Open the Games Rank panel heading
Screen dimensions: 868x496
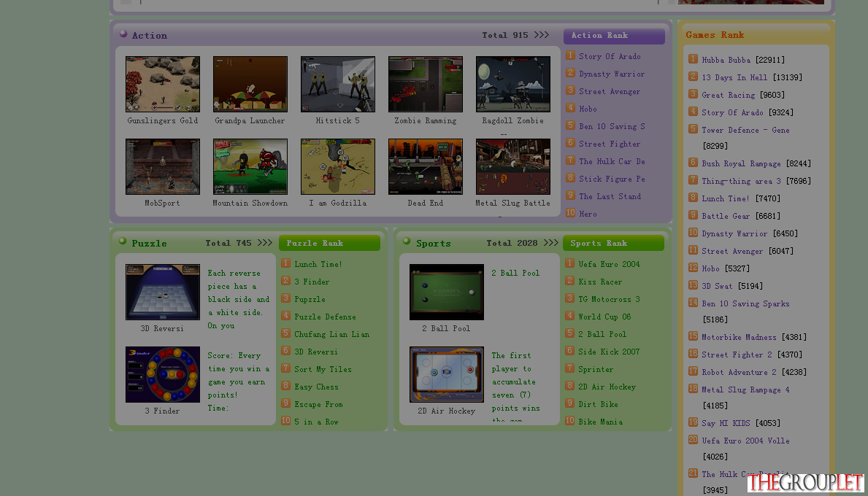click(715, 35)
